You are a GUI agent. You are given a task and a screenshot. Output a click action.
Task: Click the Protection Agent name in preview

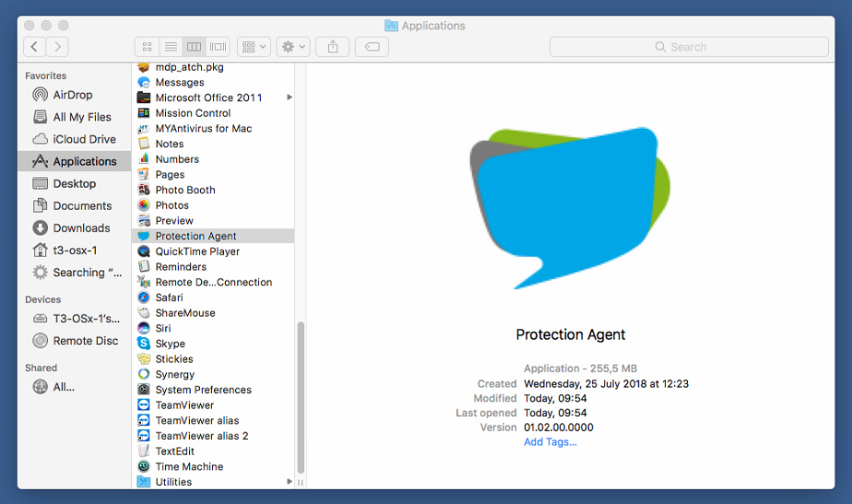(x=571, y=334)
